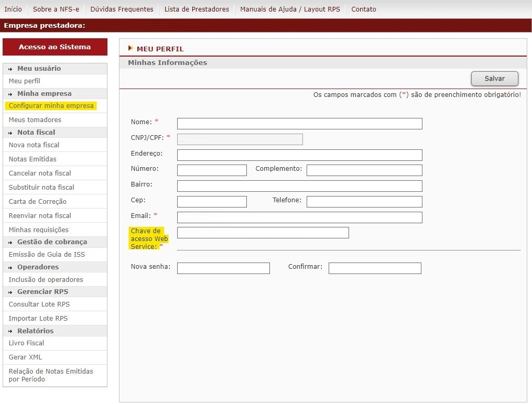The image size is (532, 404).
Task: Click the arrow icon beside Relatórios heading
Action: [x=10, y=331]
